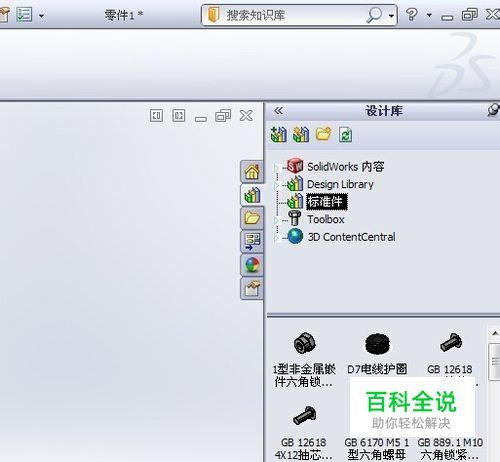
Task: Click the SolidWorks 内容 SW icon
Action: click(x=295, y=166)
